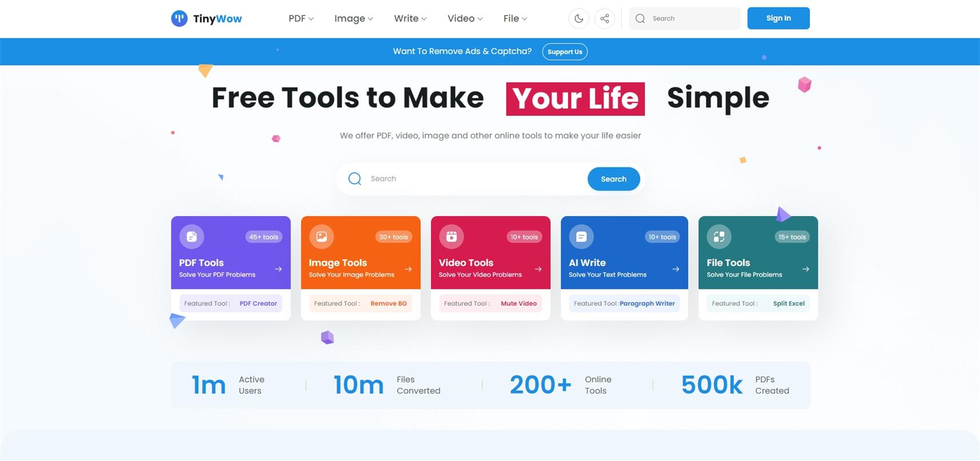Open the Remove BG featured tool
980x461 pixels.
[x=389, y=304]
